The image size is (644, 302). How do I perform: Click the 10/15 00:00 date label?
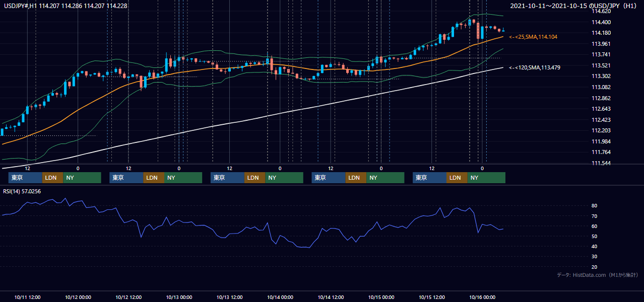click(381, 297)
